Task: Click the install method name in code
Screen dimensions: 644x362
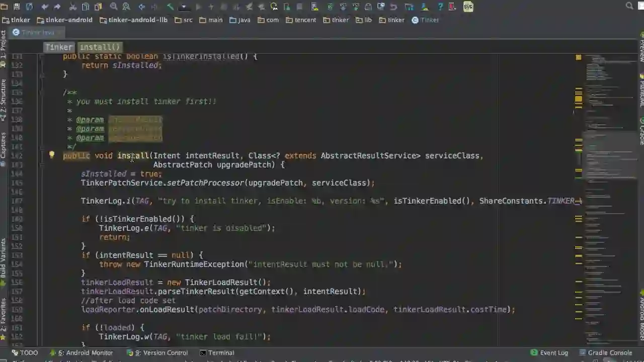Action: (x=133, y=155)
